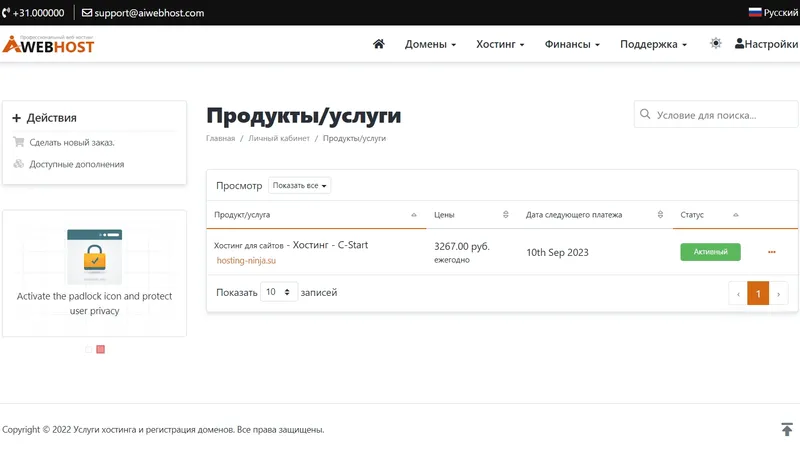Expand the Показать все view filter dropdown
The width and height of the screenshot is (800, 451).
pos(299,185)
